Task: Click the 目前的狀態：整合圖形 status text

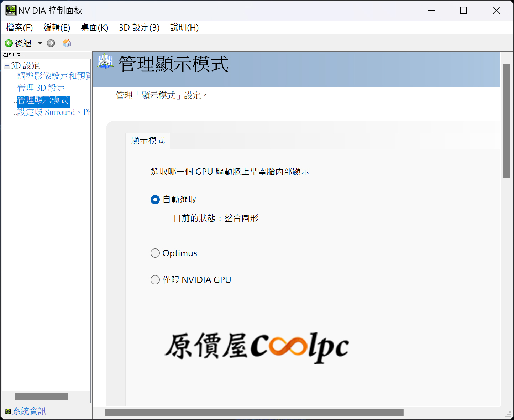Action: point(216,218)
